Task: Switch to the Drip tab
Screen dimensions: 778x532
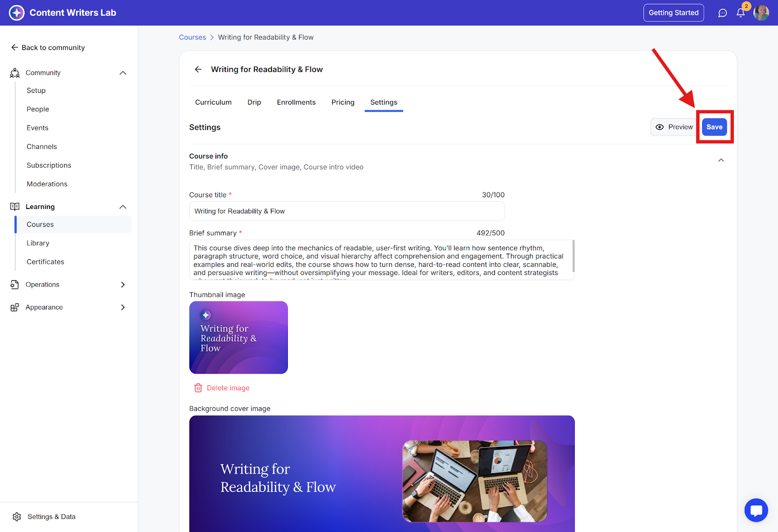Action: tap(254, 103)
